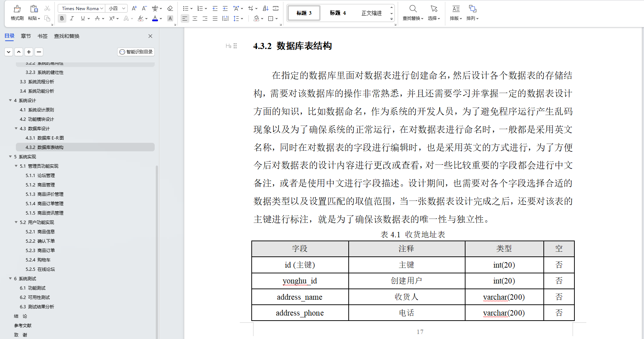
Task: Collapse the 4 系统设计 tree node
Action: tap(10, 100)
